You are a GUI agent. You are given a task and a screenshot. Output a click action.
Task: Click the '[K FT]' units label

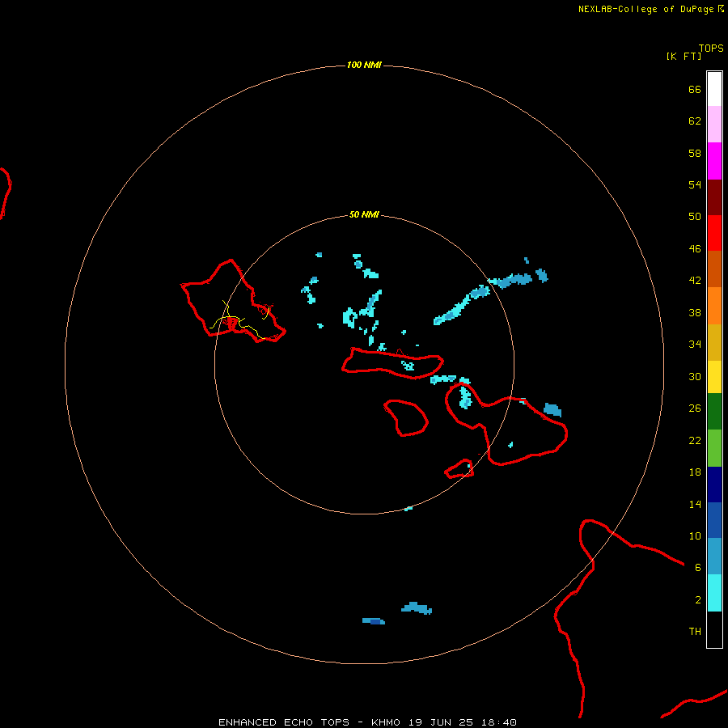click(x=684, y=56)
